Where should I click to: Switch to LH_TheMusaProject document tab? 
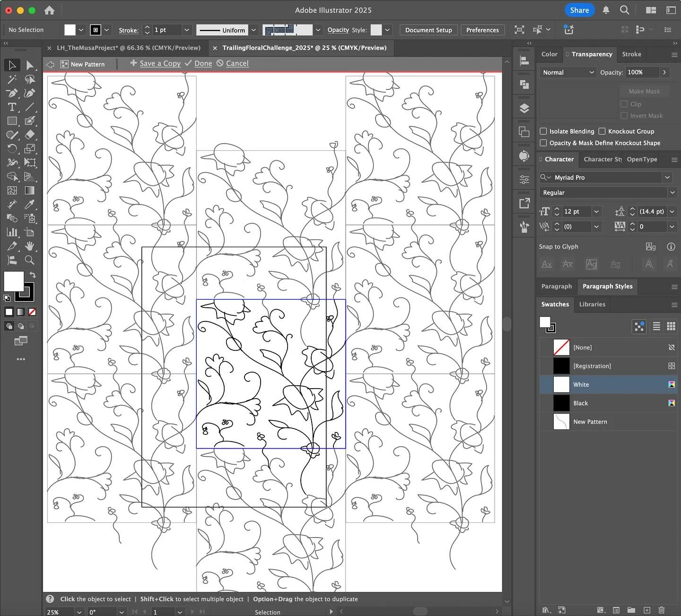pyautogui.click(x=129, y=48)
